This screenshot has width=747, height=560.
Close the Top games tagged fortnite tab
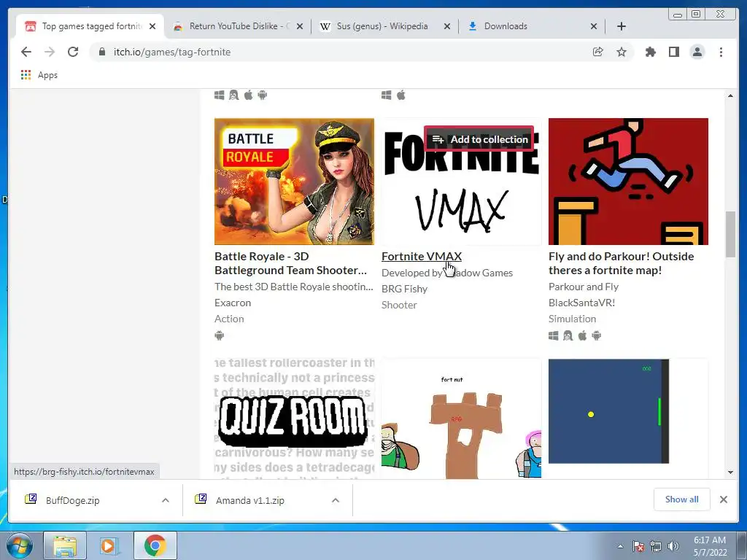pos(152,26)
